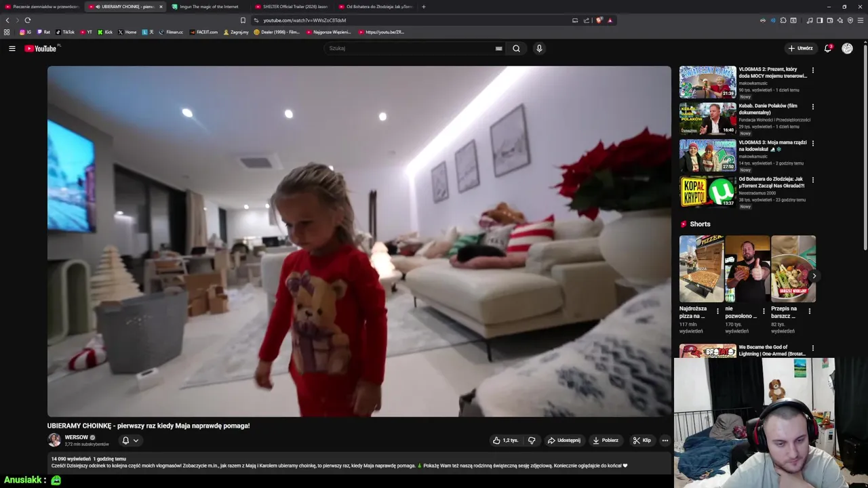Expand the video description box
Image resolution: width=868 pixels, height=488 pixels.
pos(359,462)
